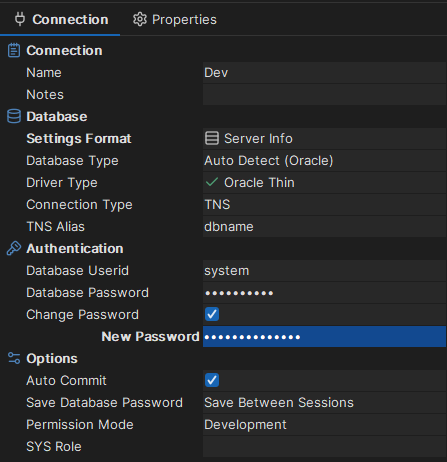Click the Database Password field
Viewport: 447px width, 462px height.
(x=324, y=292)
